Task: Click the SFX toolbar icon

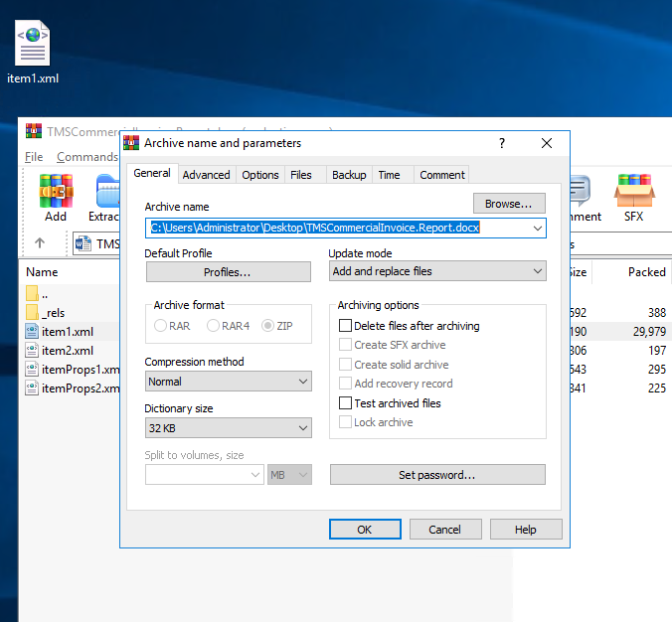Action: pyautogui.click(x=633, y=197)
